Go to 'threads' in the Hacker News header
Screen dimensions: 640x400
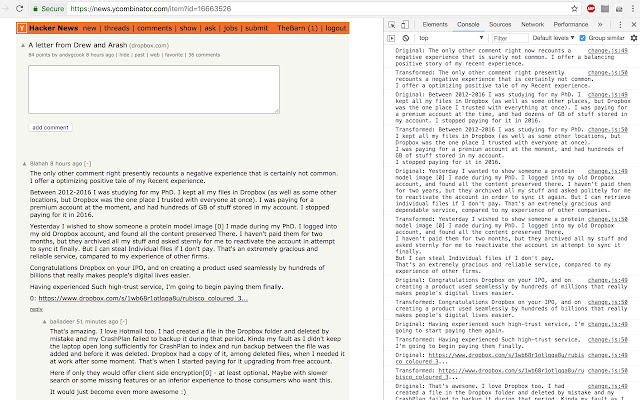(x=117, y=28)
